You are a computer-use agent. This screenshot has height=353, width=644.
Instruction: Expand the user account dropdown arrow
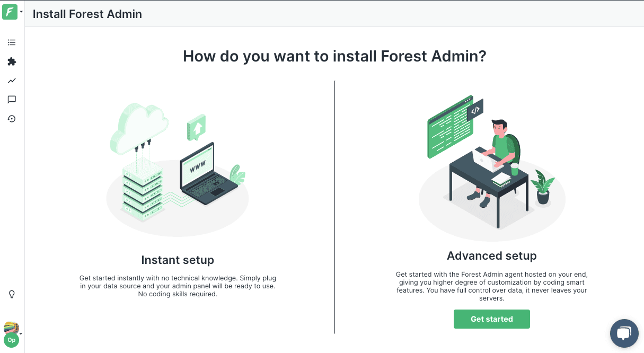point(21,334)
